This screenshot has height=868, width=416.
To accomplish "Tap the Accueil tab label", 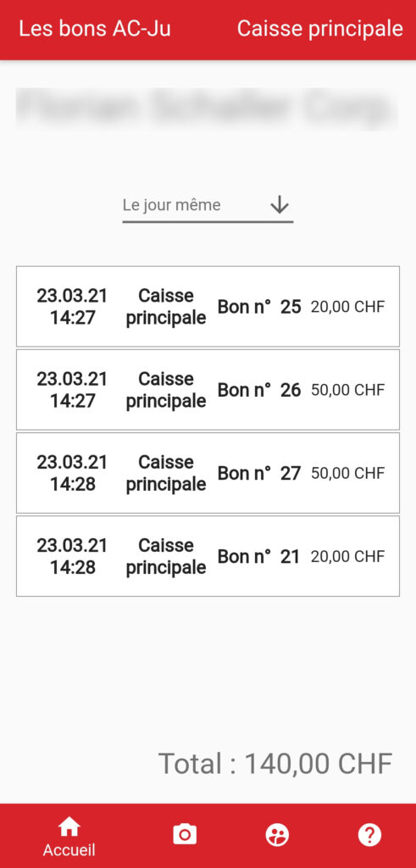I will (69, 849).
